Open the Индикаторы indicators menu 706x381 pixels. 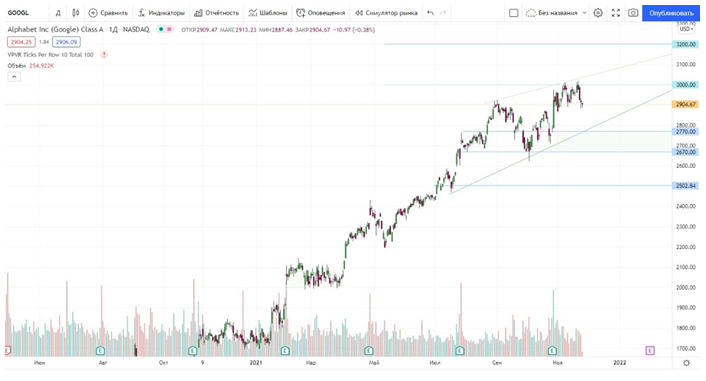[x=161, y=13]
